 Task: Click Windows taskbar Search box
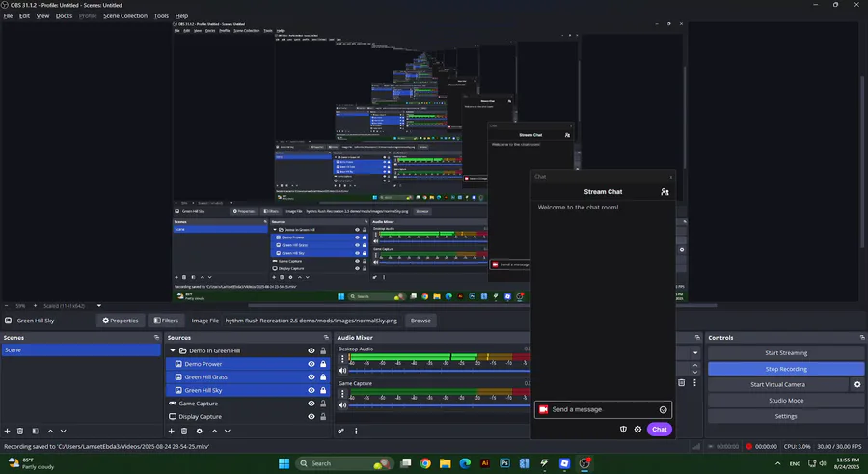click(344, 463)
